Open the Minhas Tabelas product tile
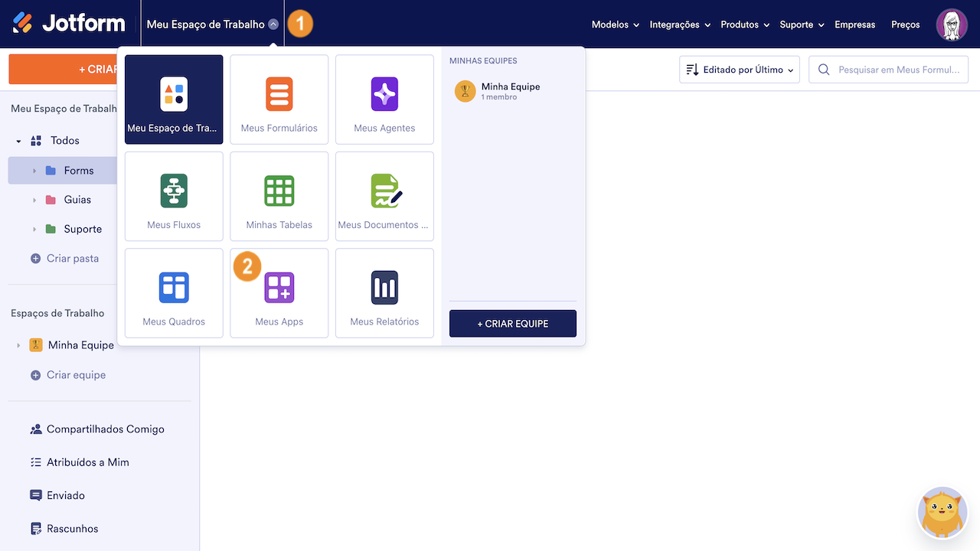This screenshot has width=980, height=551. pyautogui.click(x=279, y=197)
